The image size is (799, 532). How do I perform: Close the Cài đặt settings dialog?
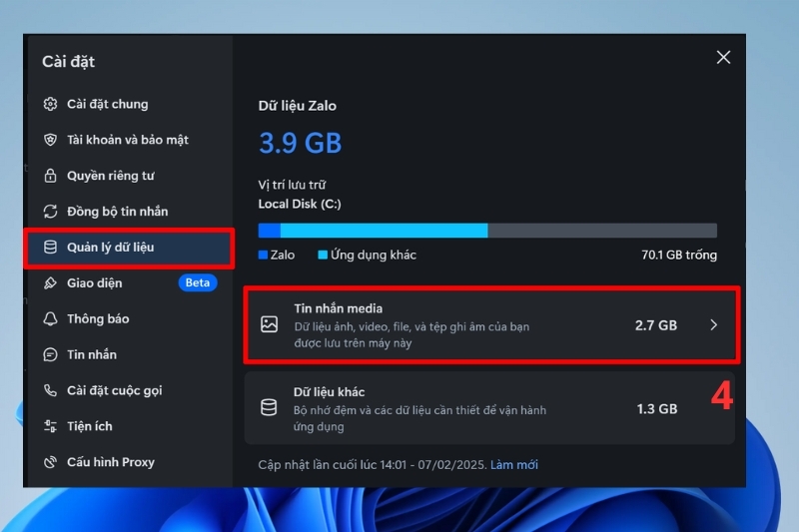723,57
